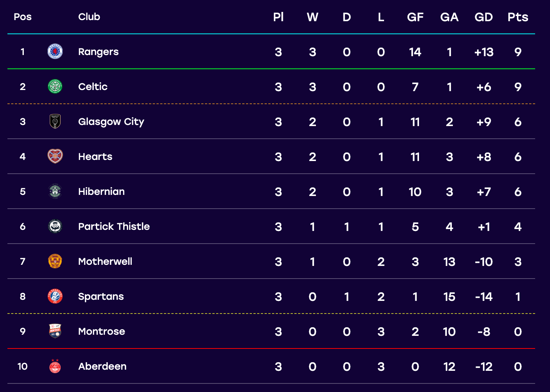Click the Motherwell club crest
The width and height of the screenshot is (550, 392).
pos(55,261)
